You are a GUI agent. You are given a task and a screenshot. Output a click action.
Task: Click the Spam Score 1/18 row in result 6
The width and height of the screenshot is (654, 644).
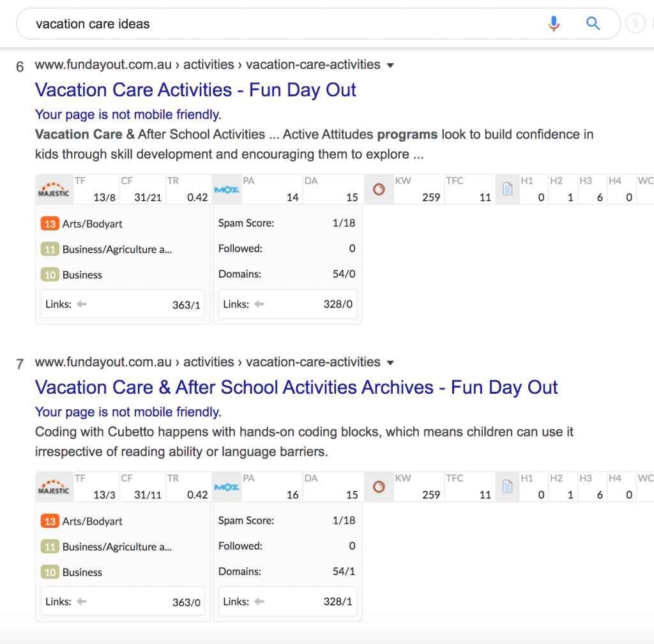point(287,223)
